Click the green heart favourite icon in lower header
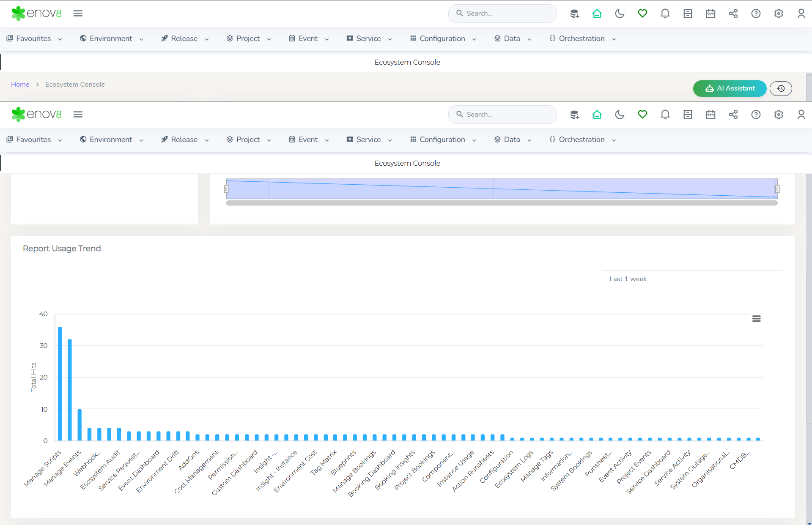This screenshot has height=525, width=812. (642, 115)
